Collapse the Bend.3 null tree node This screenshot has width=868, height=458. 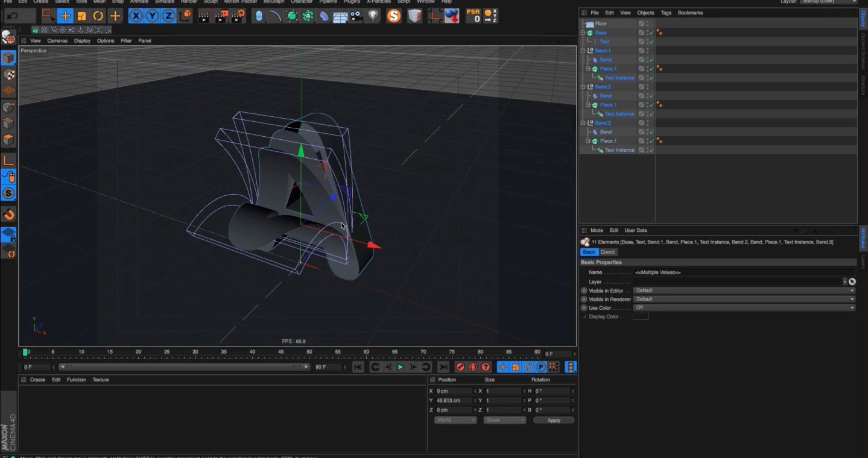point(583,123)
